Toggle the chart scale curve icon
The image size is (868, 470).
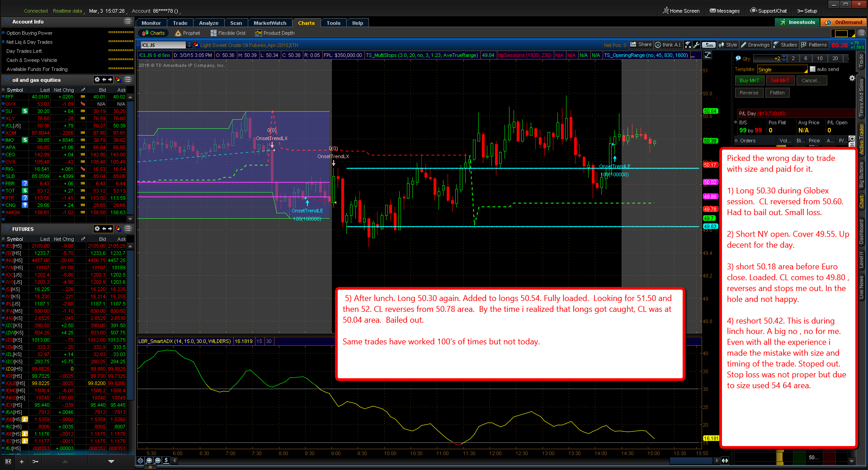[708, 55]
